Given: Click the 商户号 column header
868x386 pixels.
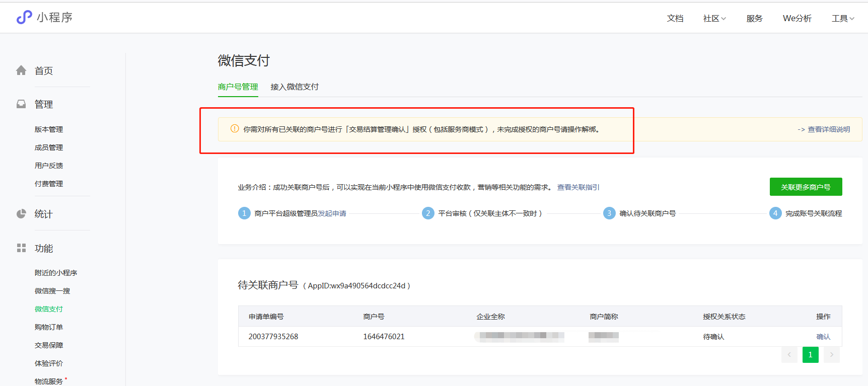Looking at the screenshot, I should click(374, 317).
